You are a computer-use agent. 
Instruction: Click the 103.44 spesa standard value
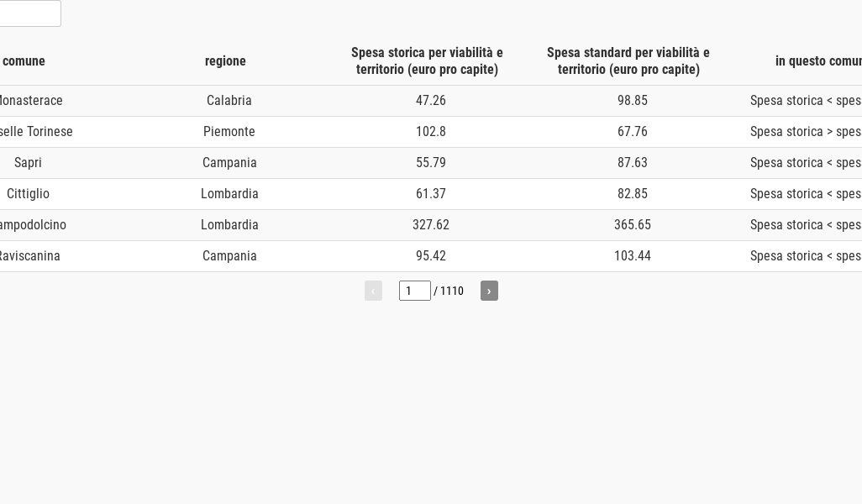tap(633, 256)
